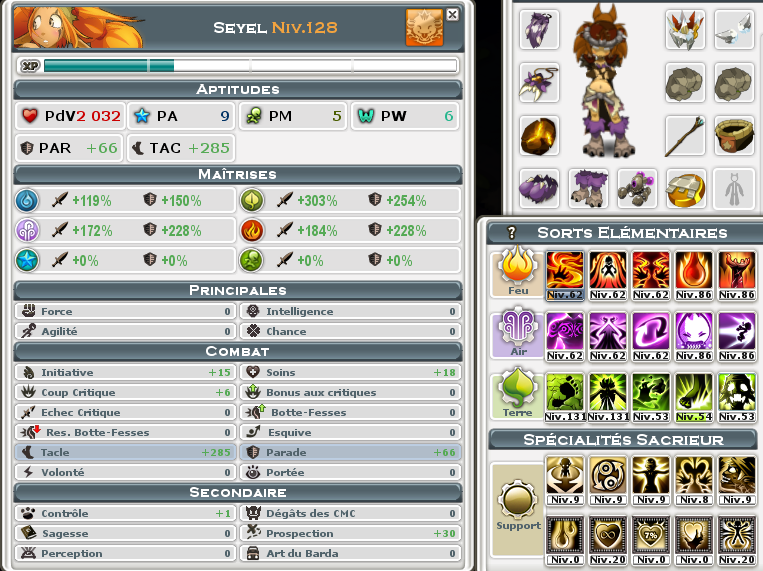Viewport: 763px width, 571px height.
Task: Click the PdV health points box
Action: tap(71, 116)
